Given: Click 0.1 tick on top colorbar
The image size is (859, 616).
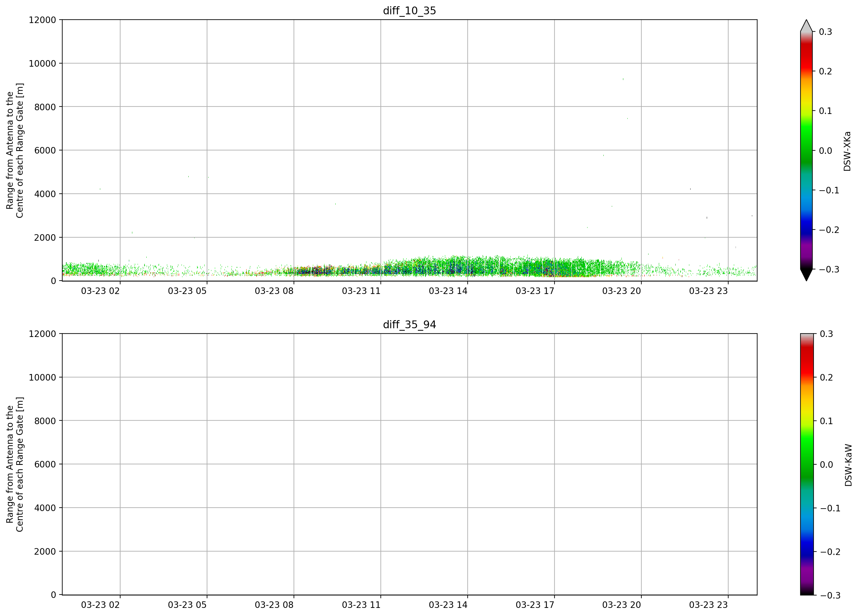Looking at the screenshot, I should [x=825, y=111].
